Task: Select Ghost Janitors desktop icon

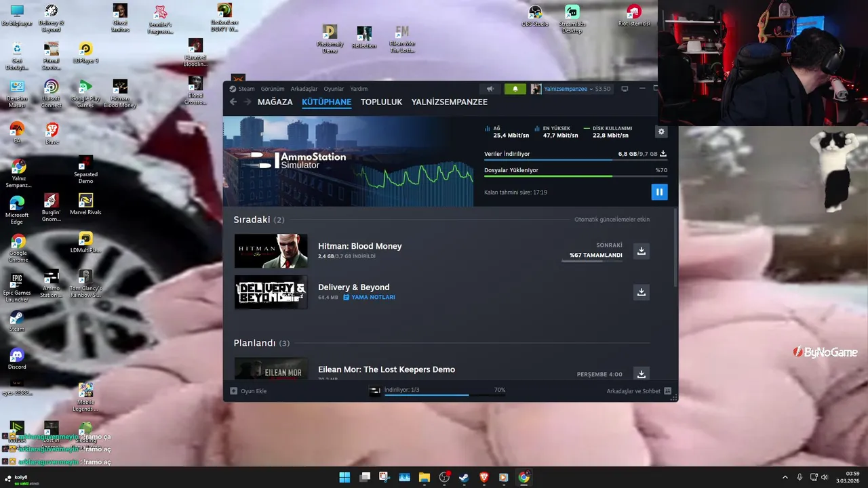Action: [x=120, y=18]
